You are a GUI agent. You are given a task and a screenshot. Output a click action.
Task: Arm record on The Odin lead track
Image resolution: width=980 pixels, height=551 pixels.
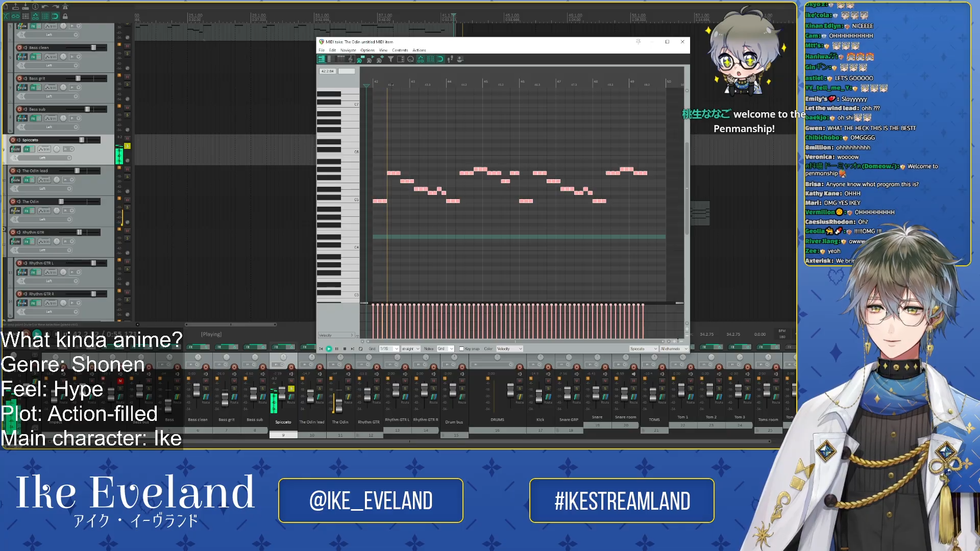(13, 171)
